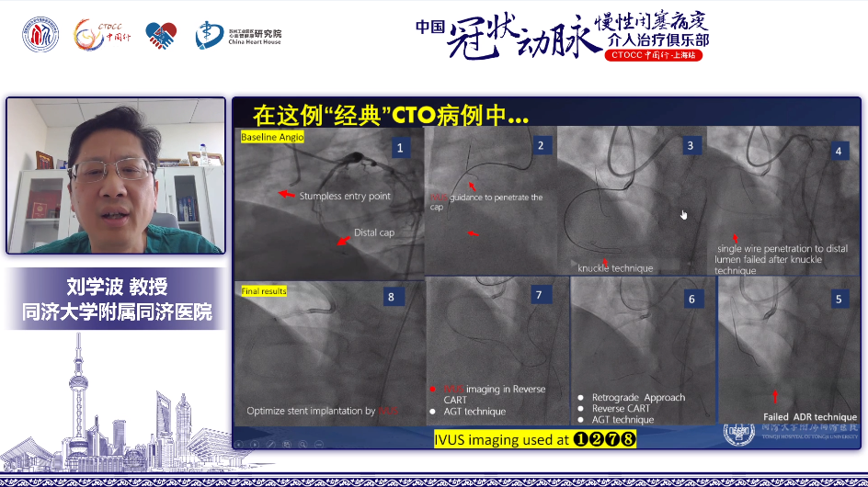
Task: Click the heart handshake logo
Action: (x=161, y=37)
